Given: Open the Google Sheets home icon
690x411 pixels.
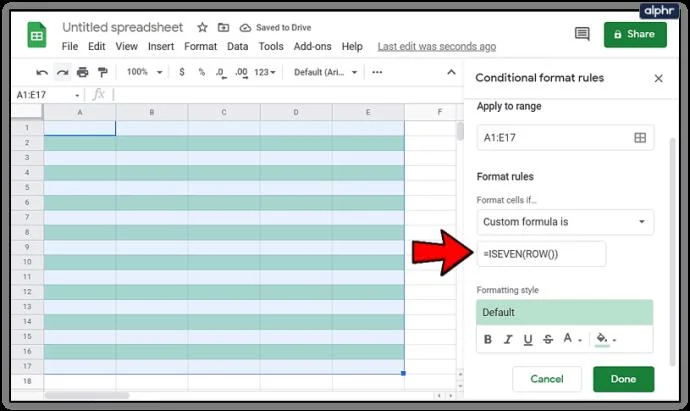Looking at the screenshot, I should 37,35.
